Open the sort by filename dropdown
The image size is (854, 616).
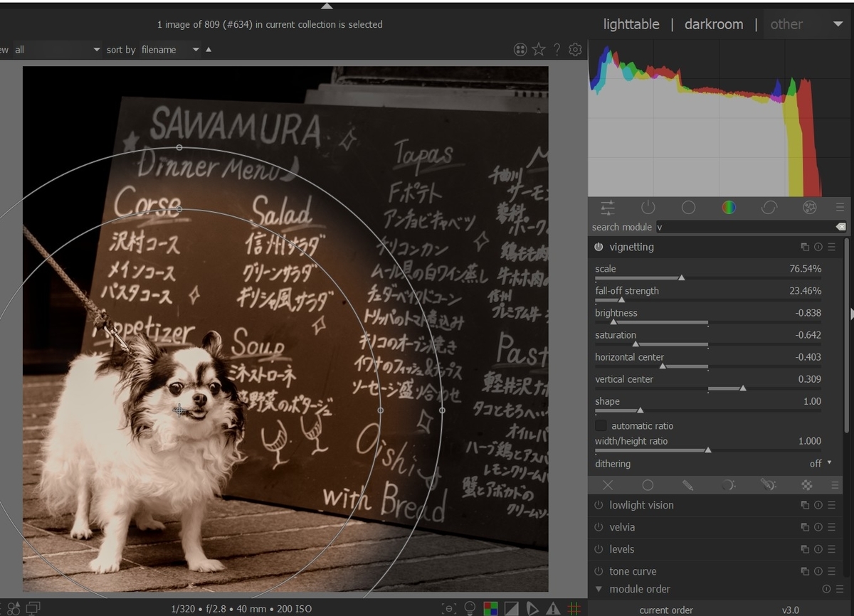tap(170, 49)
